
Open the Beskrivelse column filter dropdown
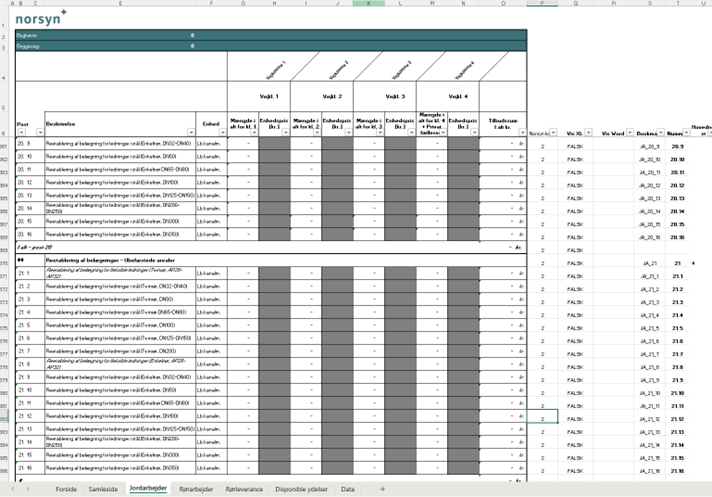188,132
